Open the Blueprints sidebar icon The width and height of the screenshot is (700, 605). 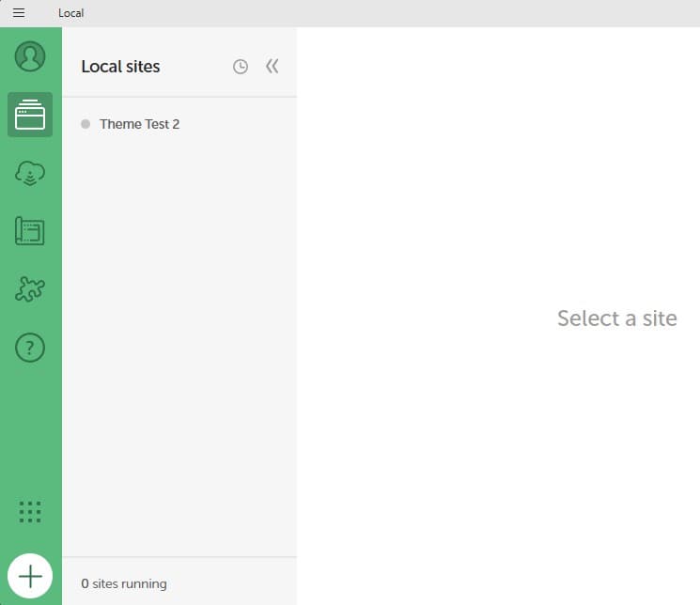point(30,231)
